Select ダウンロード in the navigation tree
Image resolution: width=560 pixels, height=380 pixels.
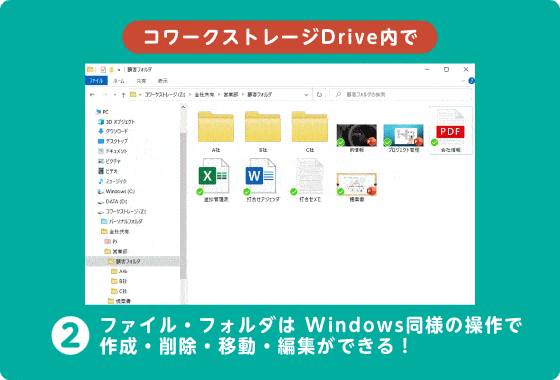click(x=113, y=131)
